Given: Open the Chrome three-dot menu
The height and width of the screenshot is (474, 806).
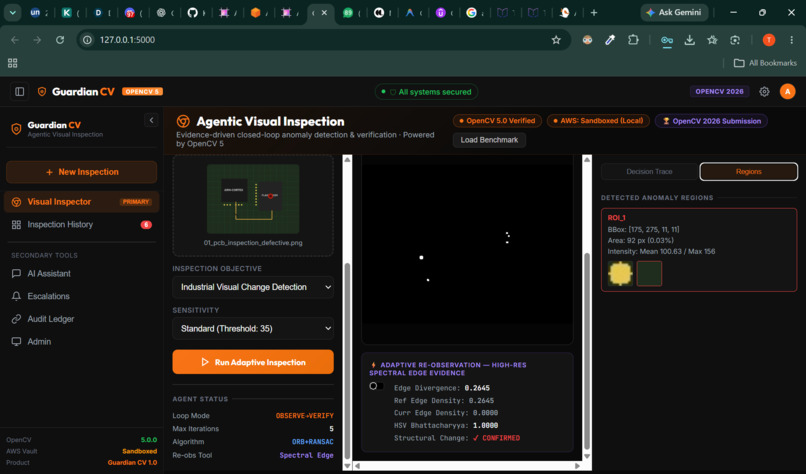Looking at the screenshot, I should coord(791,40).
